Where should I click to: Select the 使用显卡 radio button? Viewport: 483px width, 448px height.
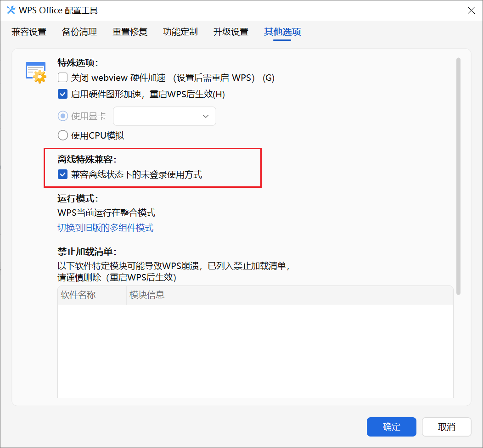point(62,116)
